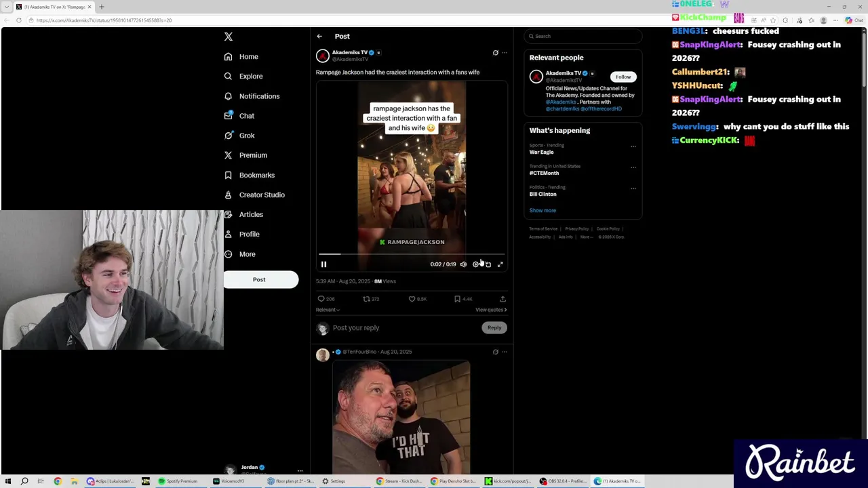Open the Bookmarks page

point(249,175)
